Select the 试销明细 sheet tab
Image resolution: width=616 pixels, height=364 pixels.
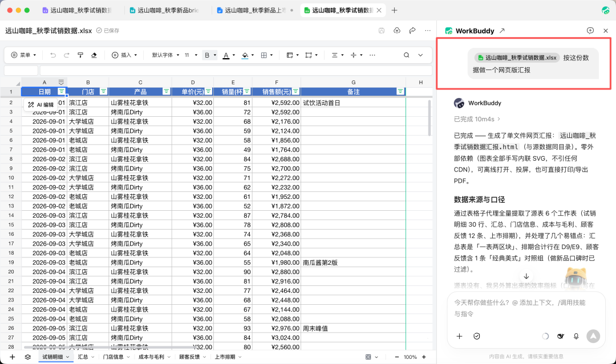pyautogui.click(x=52, y=357)
